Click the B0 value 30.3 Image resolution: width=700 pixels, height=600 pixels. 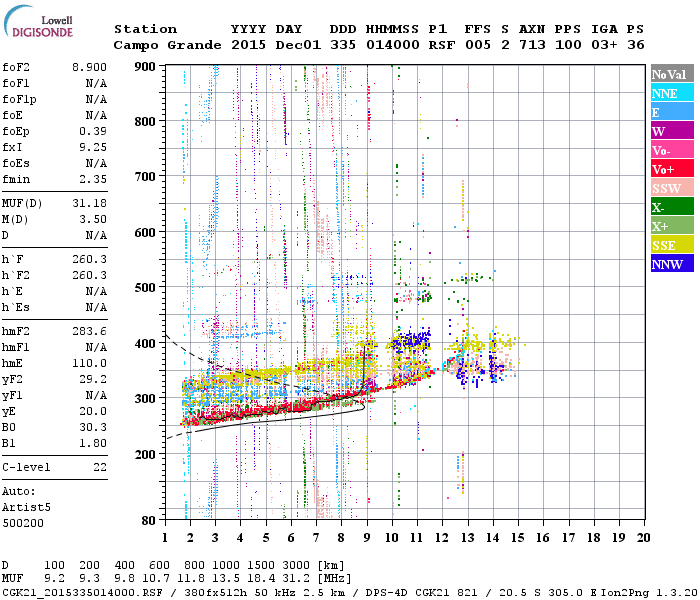click(x=93, y=427)
